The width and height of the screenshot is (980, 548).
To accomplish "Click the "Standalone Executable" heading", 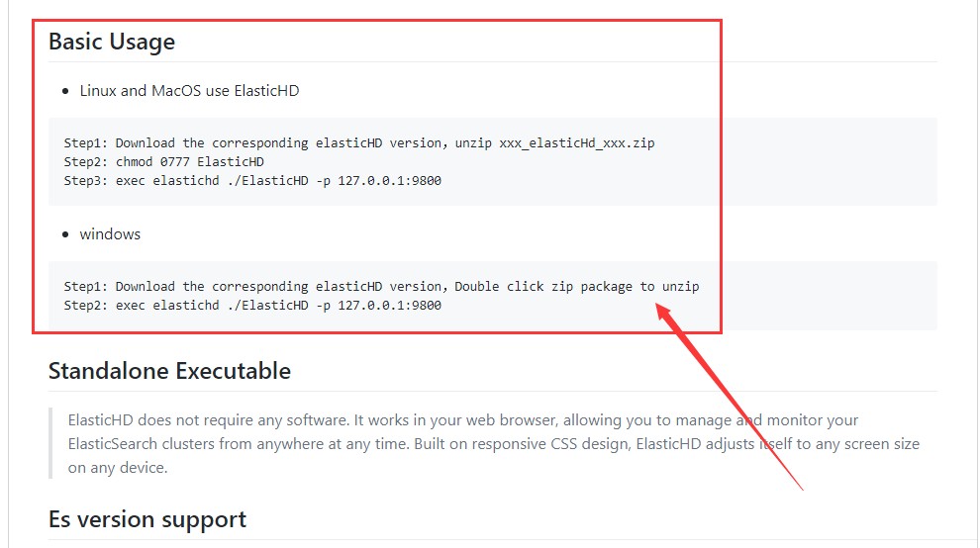I will pyautogui.click(x=169, y=371).
